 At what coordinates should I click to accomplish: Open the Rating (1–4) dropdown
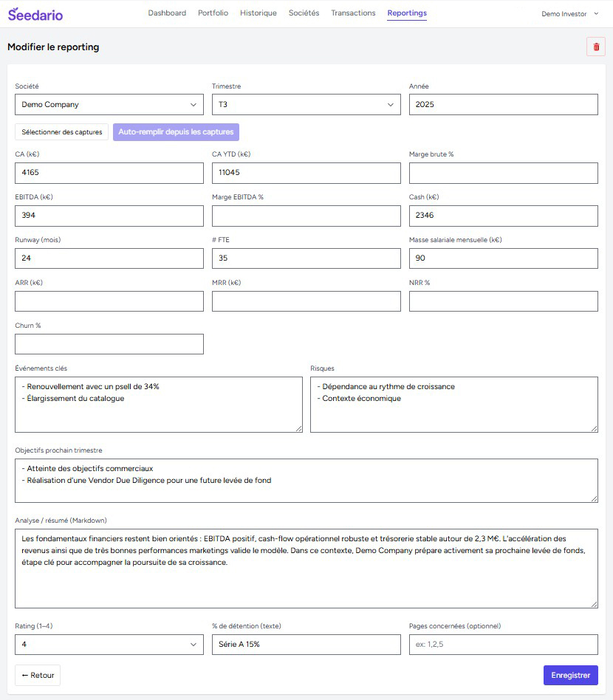point(109,645)
